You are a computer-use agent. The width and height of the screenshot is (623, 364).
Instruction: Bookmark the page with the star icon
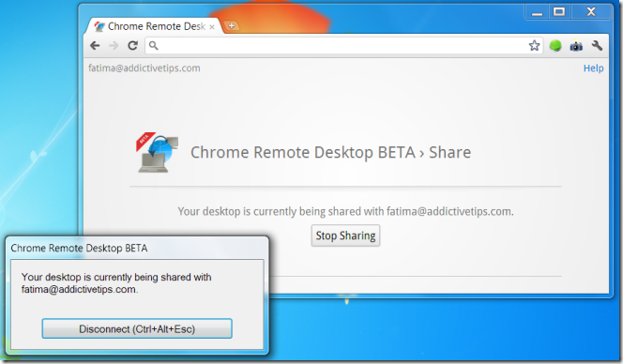534,46
